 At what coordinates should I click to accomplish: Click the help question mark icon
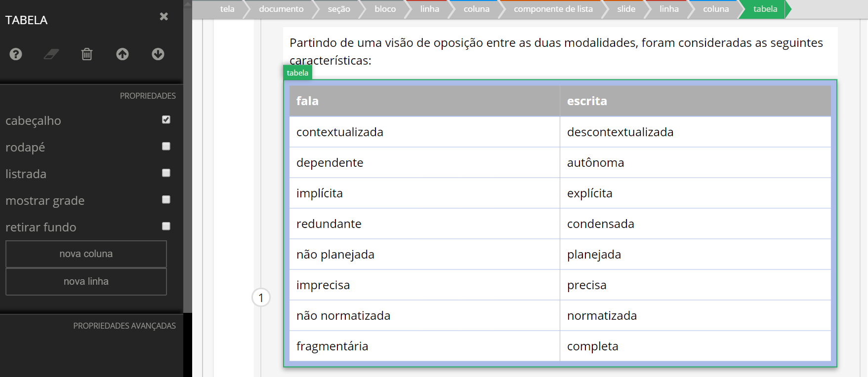16,54
